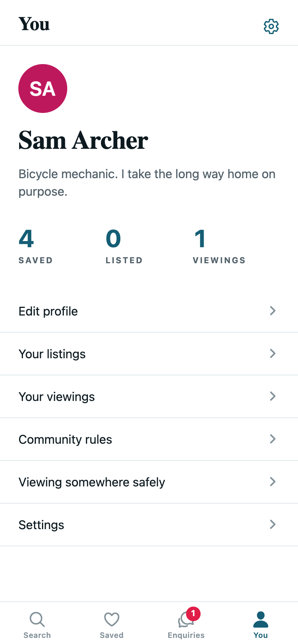The height and width of the screenshot is (644, 298).
Task: Expand the Edit profile chevron
Action: pos(273,311)
